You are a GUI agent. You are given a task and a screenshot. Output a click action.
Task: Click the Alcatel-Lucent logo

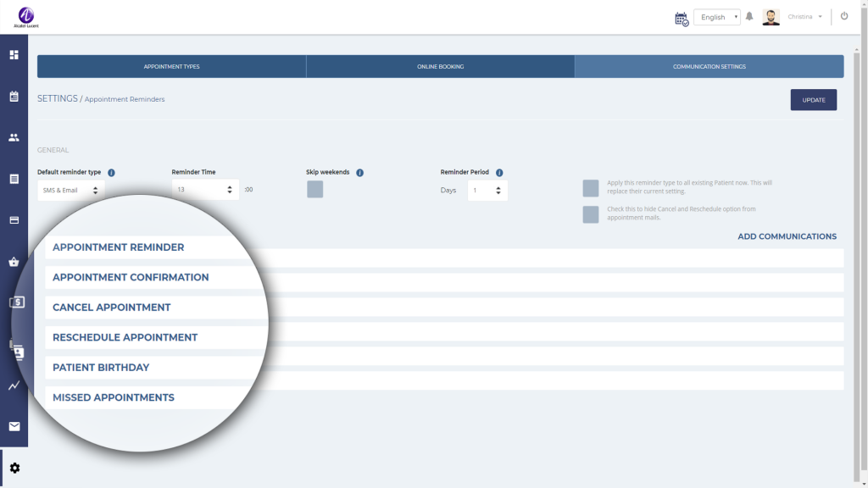point(26,17)
